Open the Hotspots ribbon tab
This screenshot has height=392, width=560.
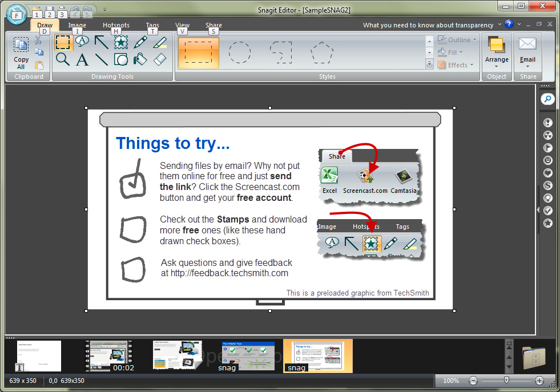(x=116, y=25)
